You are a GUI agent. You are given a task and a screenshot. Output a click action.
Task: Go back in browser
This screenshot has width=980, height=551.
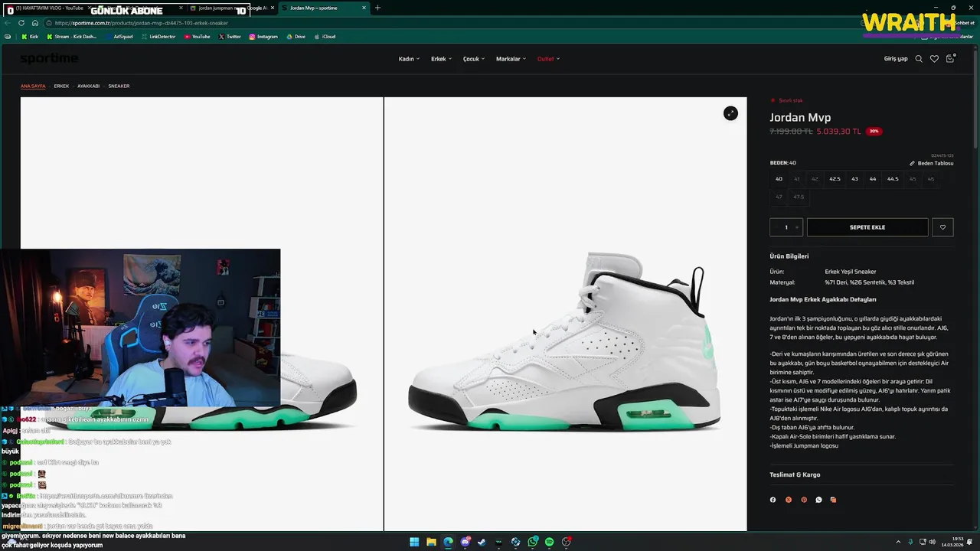pyautogui.click(x=8, y=23)
